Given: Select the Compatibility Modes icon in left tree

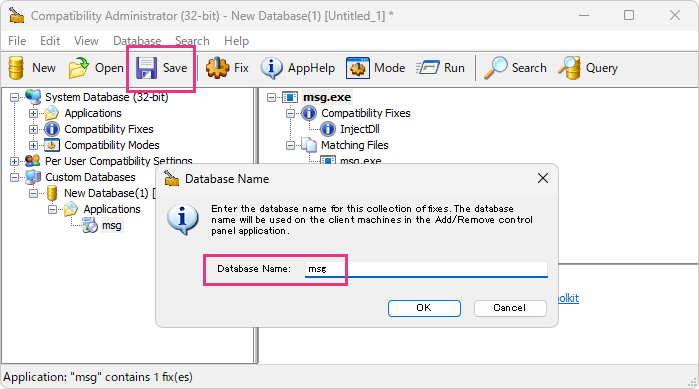Looking at the screenshot, I should [x=52, y=145].
